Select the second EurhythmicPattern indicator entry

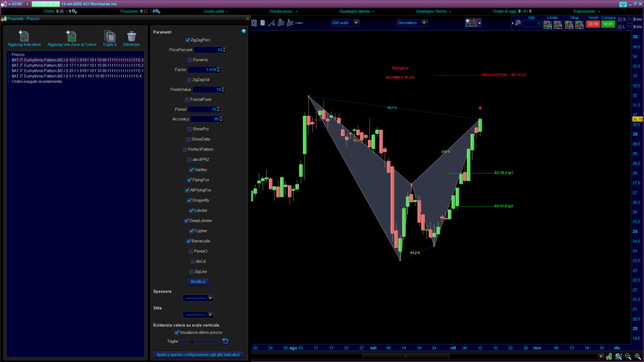click(x=77, y=65)
